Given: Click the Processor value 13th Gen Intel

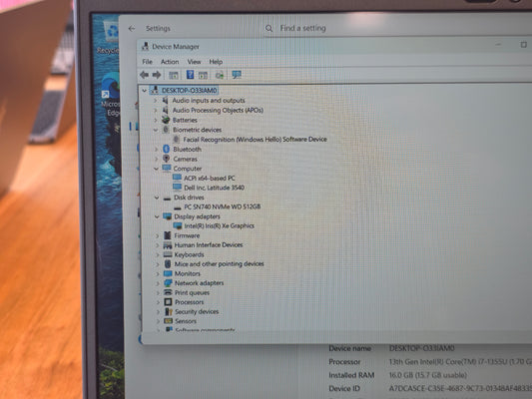Looking at the screenshot, I should [460, 362].
